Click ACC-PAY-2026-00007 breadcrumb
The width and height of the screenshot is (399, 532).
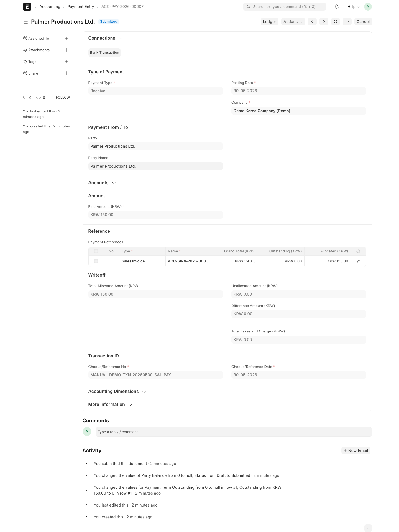click(x=122, y=7)
